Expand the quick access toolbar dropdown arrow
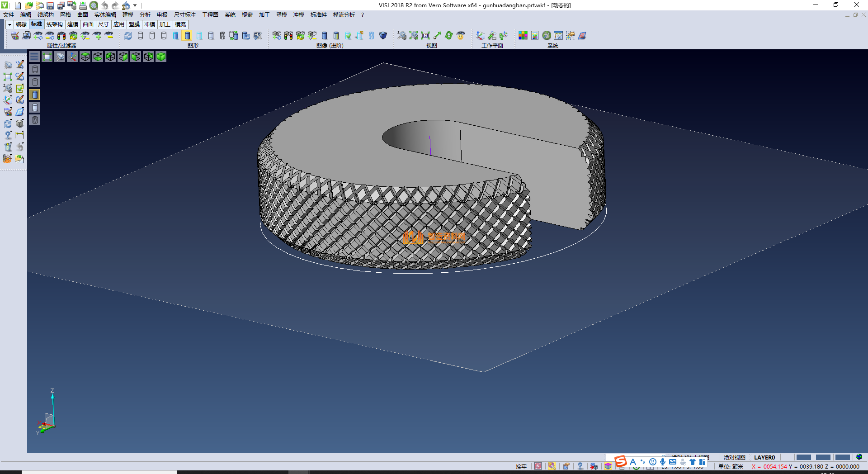This screenshot has width=868, height=474. click(x=135, y=5)
